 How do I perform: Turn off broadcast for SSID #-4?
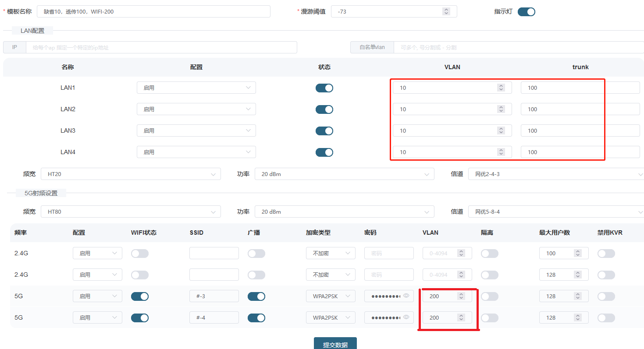[256, 318]
